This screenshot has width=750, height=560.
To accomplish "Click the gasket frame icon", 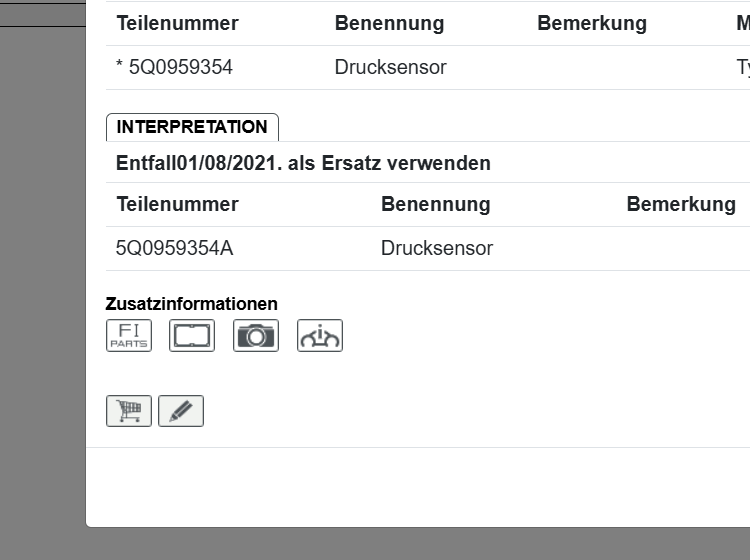I will click(192, 336).
